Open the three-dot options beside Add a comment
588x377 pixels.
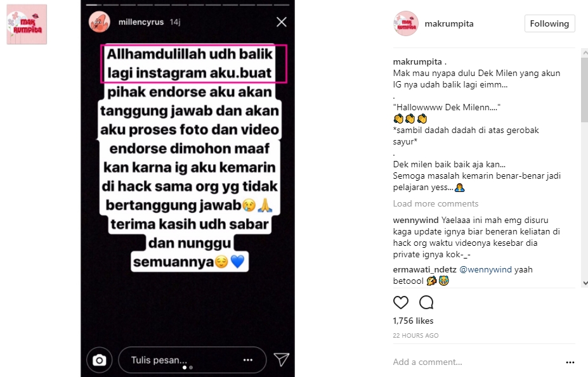point(570,362)
